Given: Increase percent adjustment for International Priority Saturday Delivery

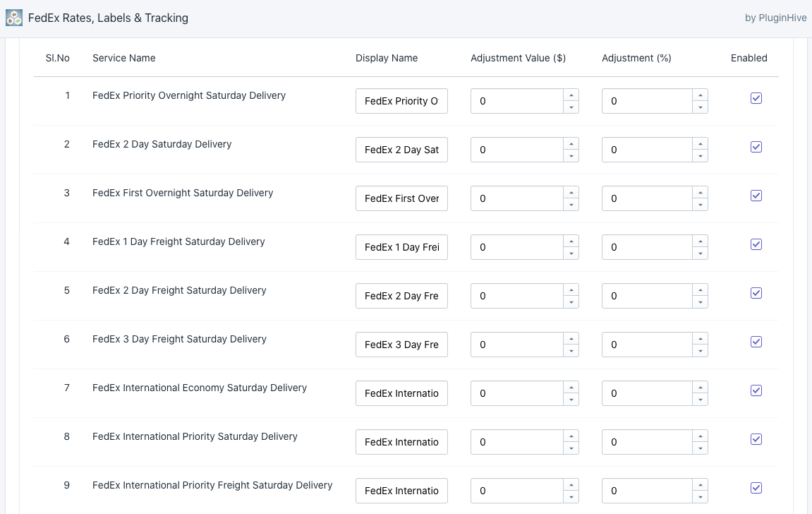Looking at the screenshot, I should point(700,436).
